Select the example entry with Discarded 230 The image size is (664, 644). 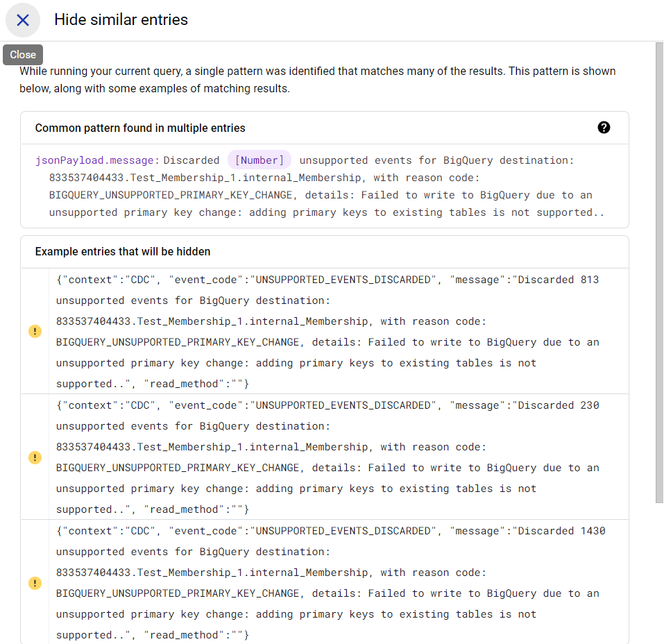point(327,457)
